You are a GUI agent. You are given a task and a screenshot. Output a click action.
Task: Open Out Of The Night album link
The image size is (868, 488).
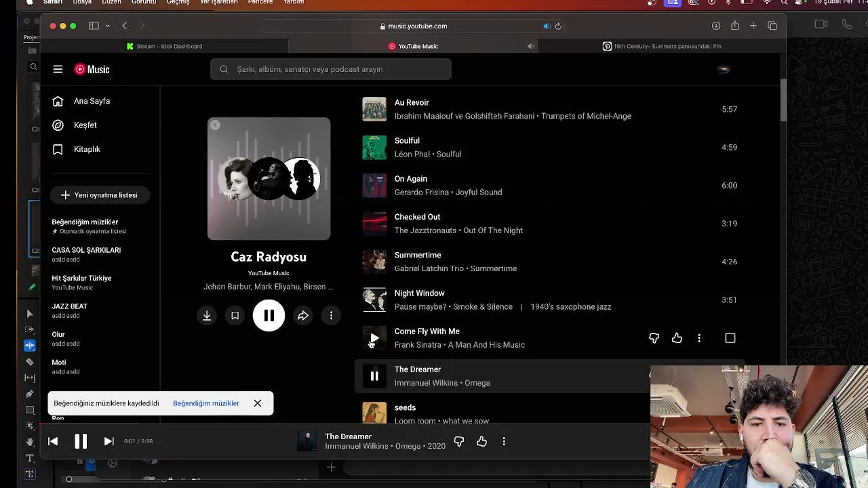click(493, 230)
